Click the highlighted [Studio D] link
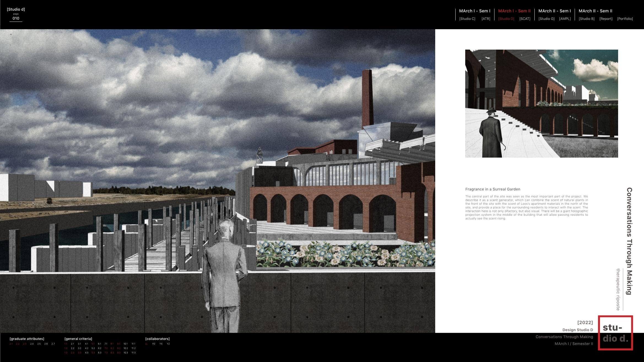Screen dimensions: 644x362 coord(506,19)
